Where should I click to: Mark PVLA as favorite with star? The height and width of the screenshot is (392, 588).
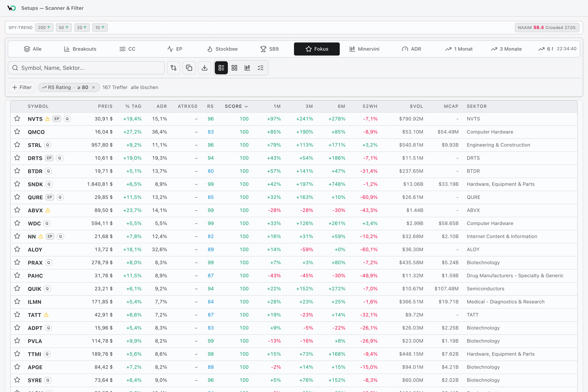17,341
